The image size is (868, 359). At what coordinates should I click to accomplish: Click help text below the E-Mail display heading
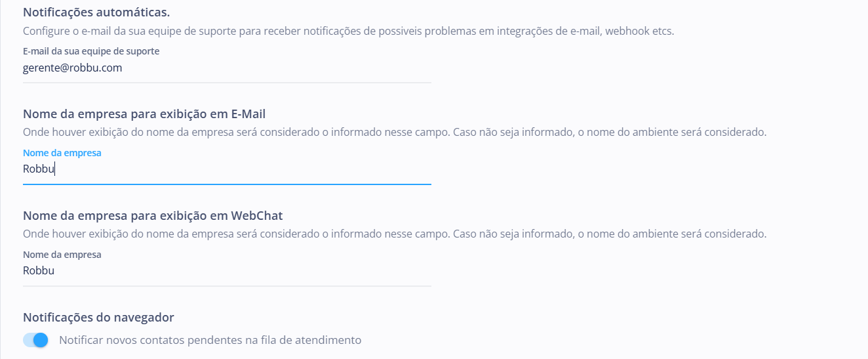(394, 132)
